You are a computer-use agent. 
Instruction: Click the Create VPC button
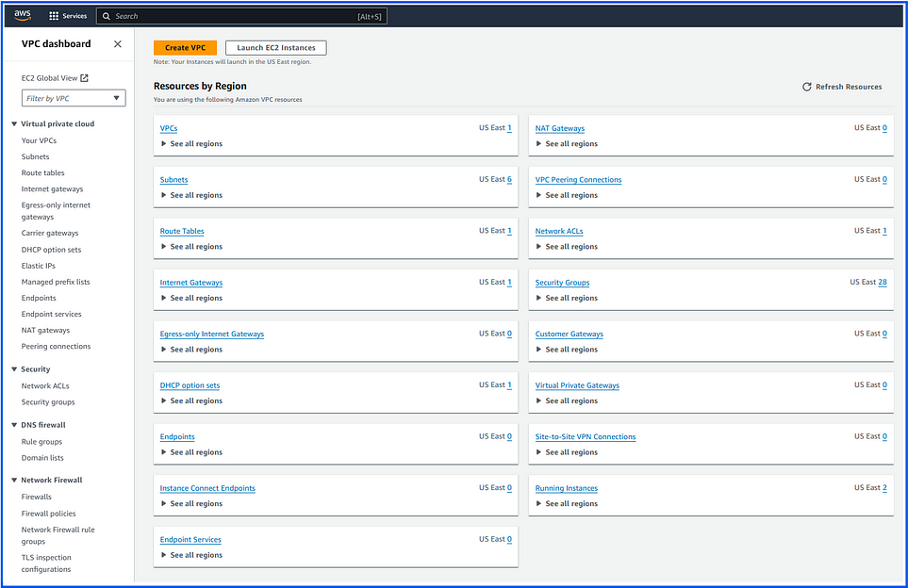186,48
